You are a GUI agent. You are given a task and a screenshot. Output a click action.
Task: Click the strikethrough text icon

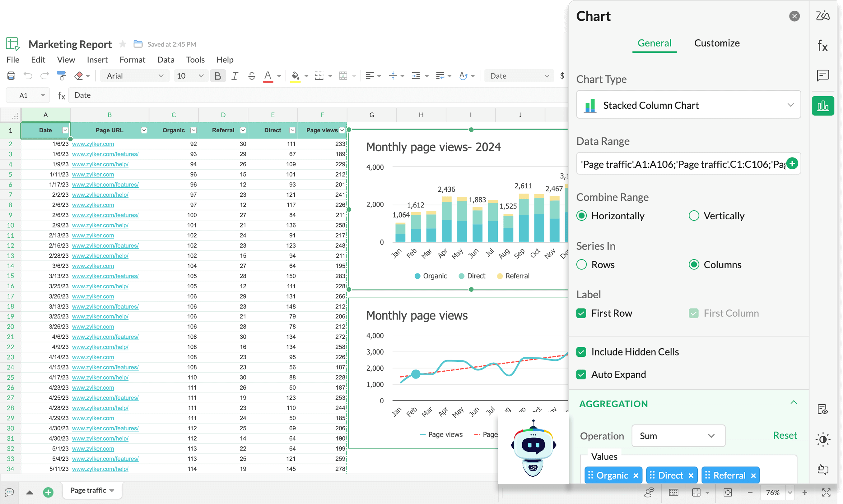252,76
